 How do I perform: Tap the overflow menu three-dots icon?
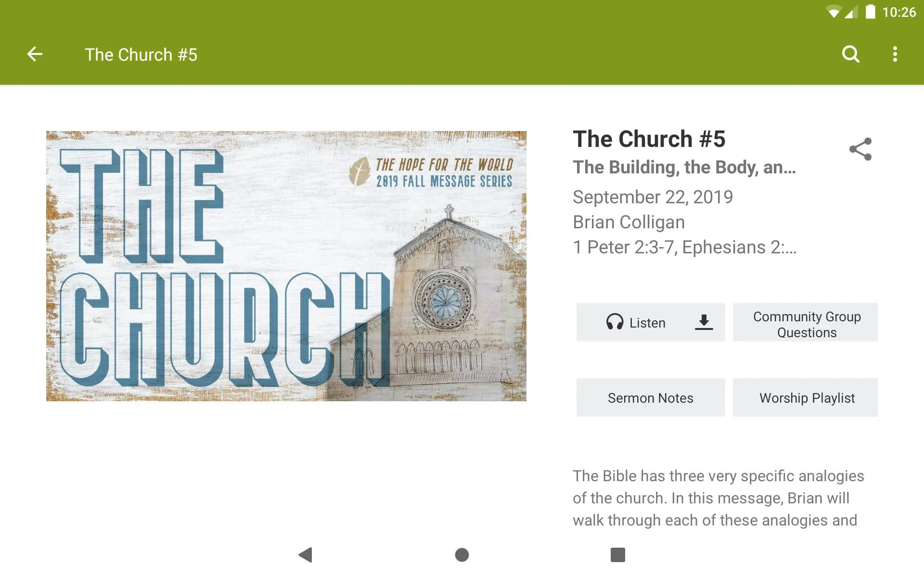(896, 54)
